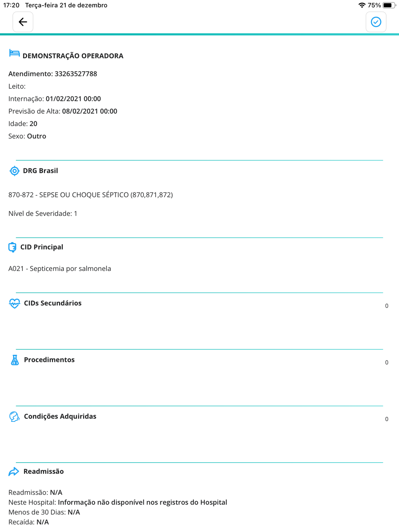399x532 pixels.
Task: Tap the flask icon for Procedimentos
Action: coord(15,360)
